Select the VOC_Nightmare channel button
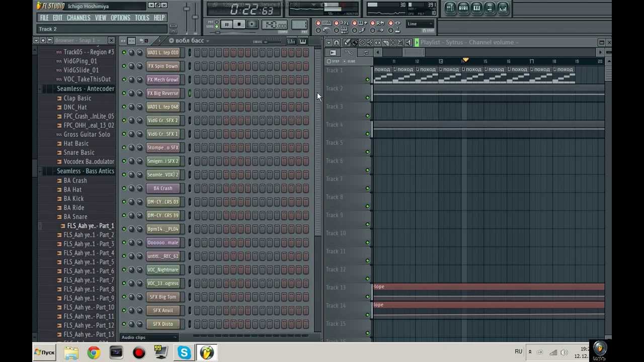This screenshot has height=362, width=644. (x=163, y=269)
